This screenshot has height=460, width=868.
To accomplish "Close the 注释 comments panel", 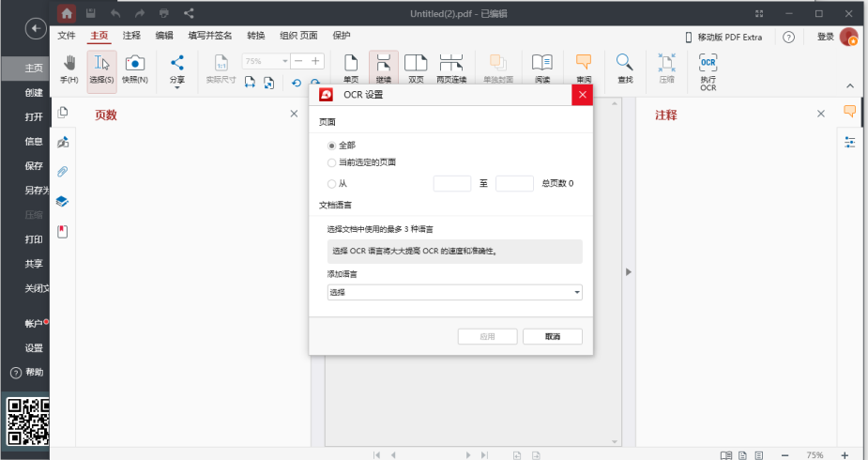I will (821, 114).
